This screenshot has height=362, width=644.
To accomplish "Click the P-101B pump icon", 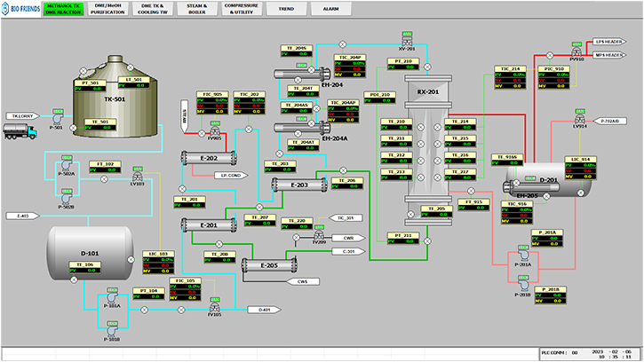I will pyautogui.click(x=112, y=331).
